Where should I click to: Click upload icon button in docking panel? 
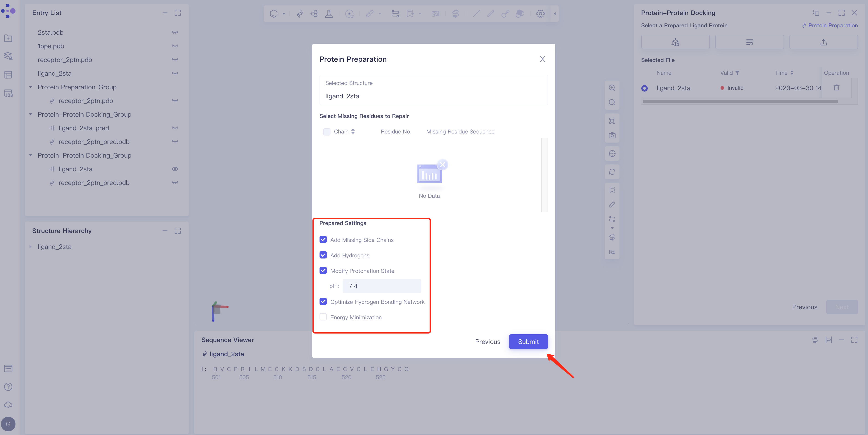(823, 42)
